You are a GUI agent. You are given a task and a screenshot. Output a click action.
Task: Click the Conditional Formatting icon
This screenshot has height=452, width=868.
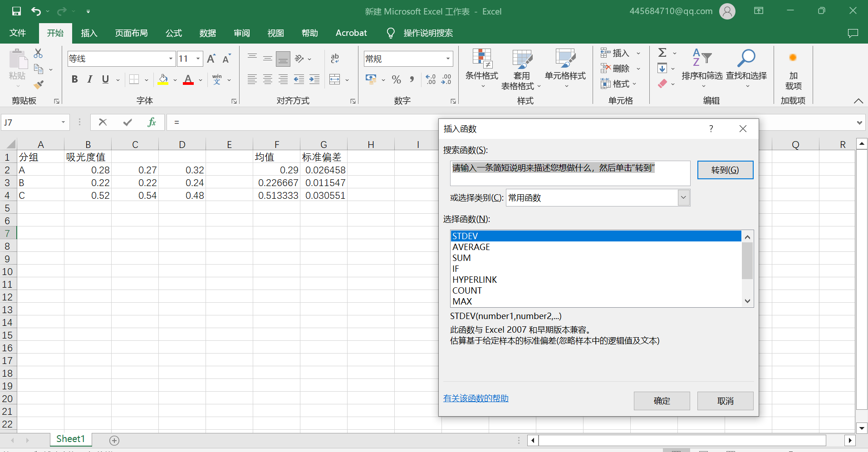481,59
